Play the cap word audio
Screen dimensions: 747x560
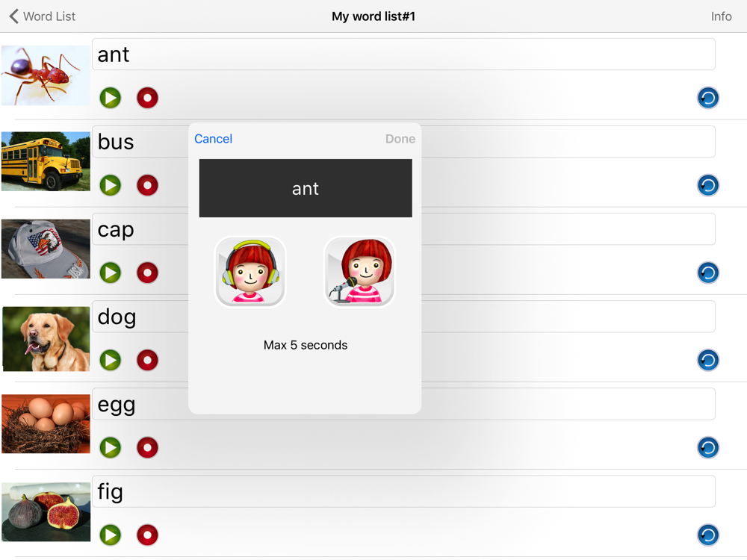coord(110,273)
